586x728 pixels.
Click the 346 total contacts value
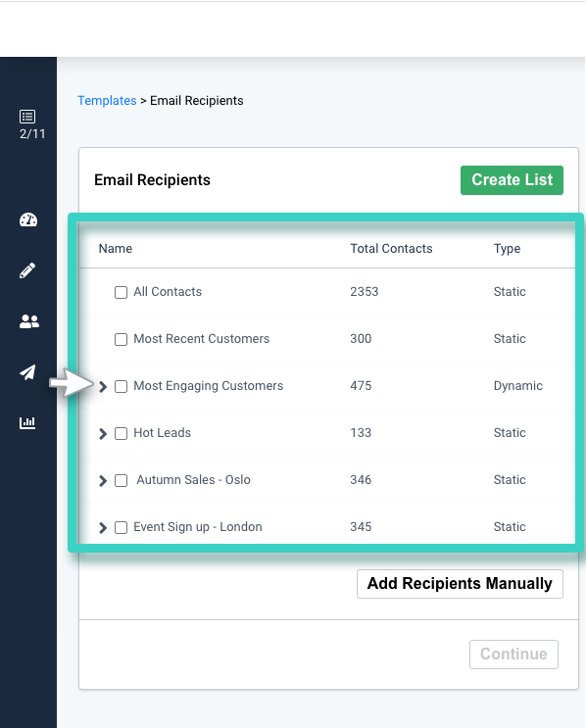click(x=361, y=479)
